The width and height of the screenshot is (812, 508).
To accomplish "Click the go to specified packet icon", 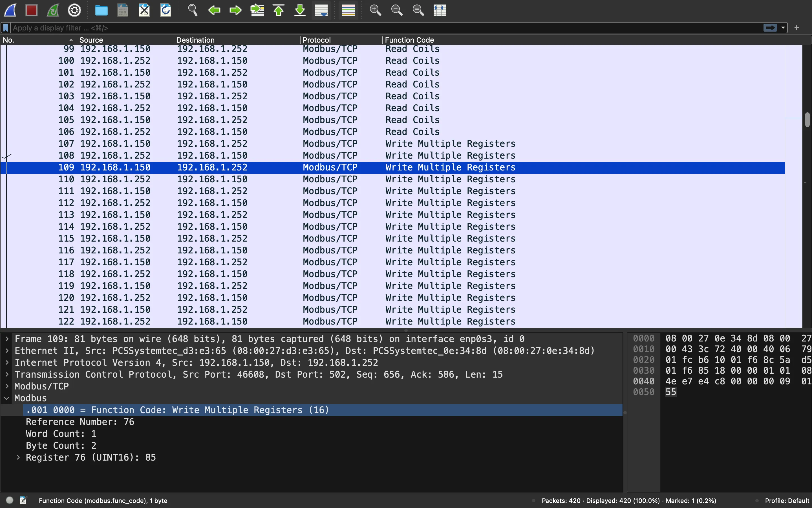I will [x=257, y=10].
